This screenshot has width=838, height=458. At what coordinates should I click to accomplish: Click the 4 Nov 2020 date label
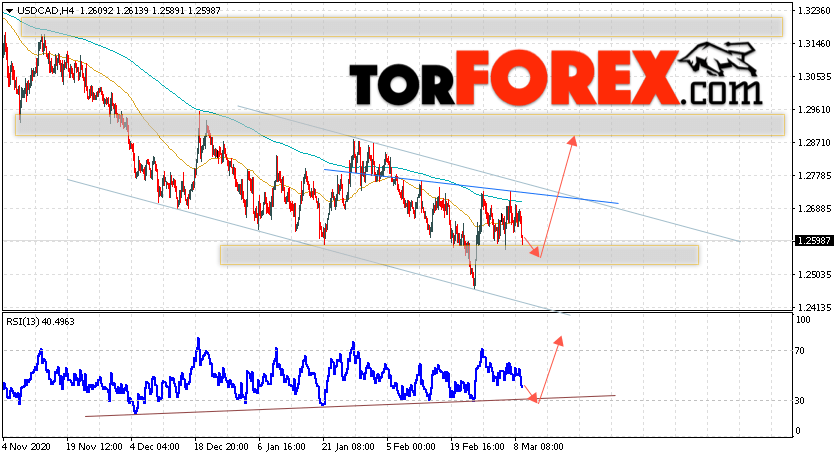point(25,446)
